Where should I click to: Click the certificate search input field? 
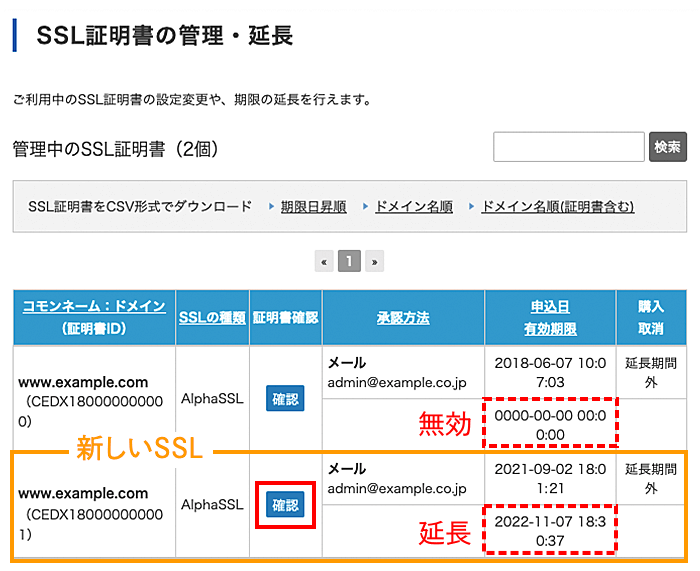[568, 147]
